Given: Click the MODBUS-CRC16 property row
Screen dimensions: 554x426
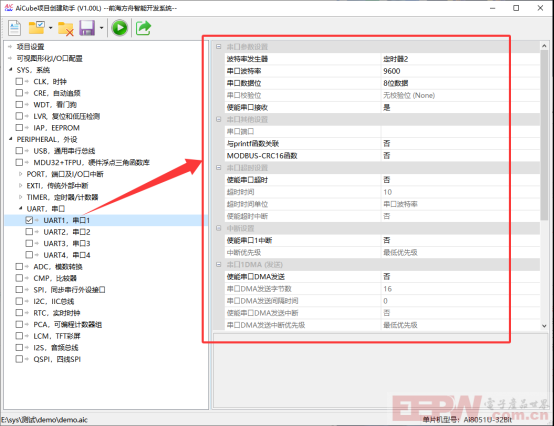Looking at the screenshot, I should coord(376,156).
